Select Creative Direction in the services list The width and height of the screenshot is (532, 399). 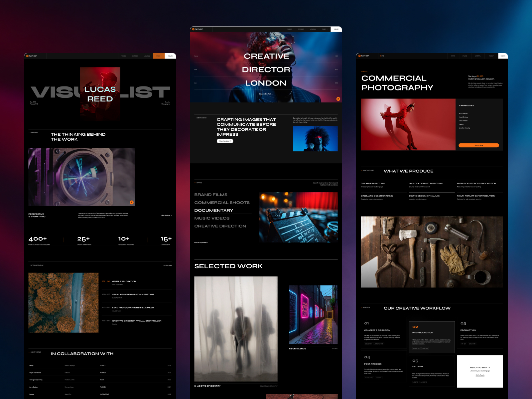tap(220, 226)
